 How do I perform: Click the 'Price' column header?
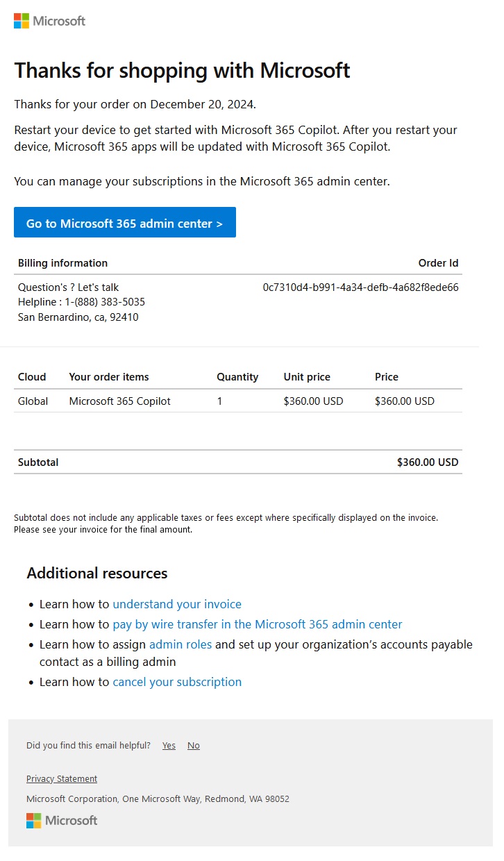(387, 376)
